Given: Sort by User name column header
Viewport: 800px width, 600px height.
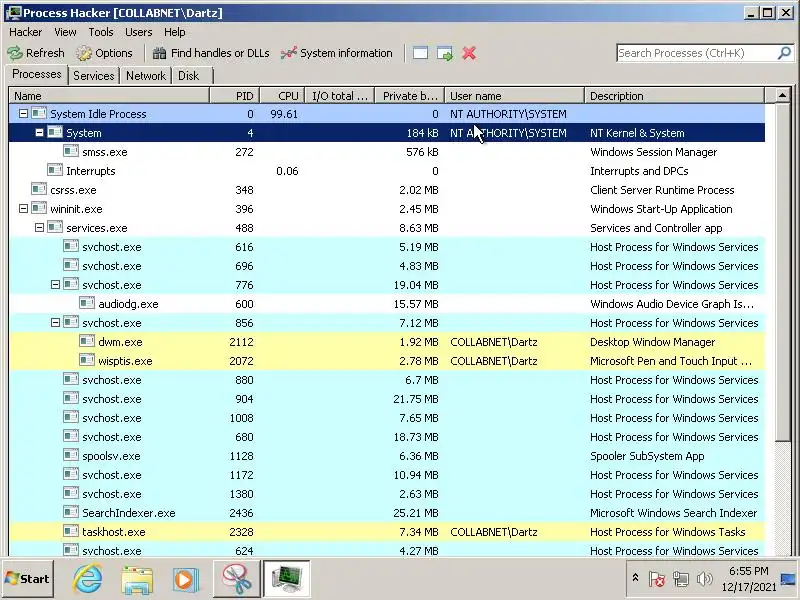Looking at the screenshot, I should [515, 95].
